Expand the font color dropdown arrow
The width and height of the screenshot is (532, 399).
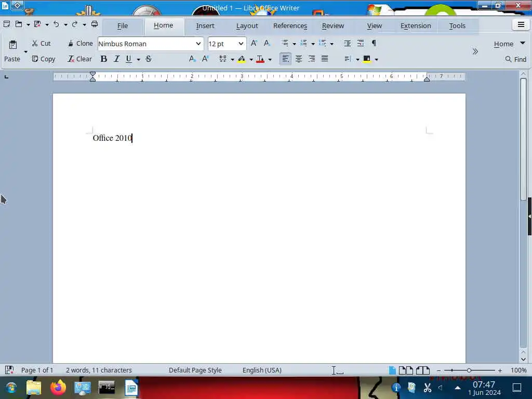click(270, 59)
